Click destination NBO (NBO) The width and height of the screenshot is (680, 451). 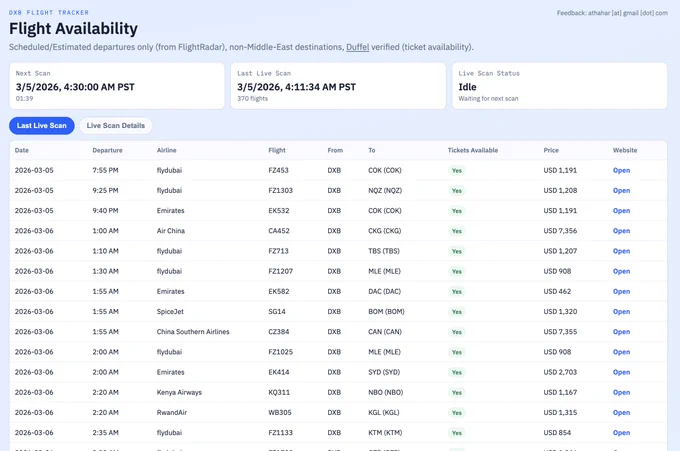click(x=386, y=392)
